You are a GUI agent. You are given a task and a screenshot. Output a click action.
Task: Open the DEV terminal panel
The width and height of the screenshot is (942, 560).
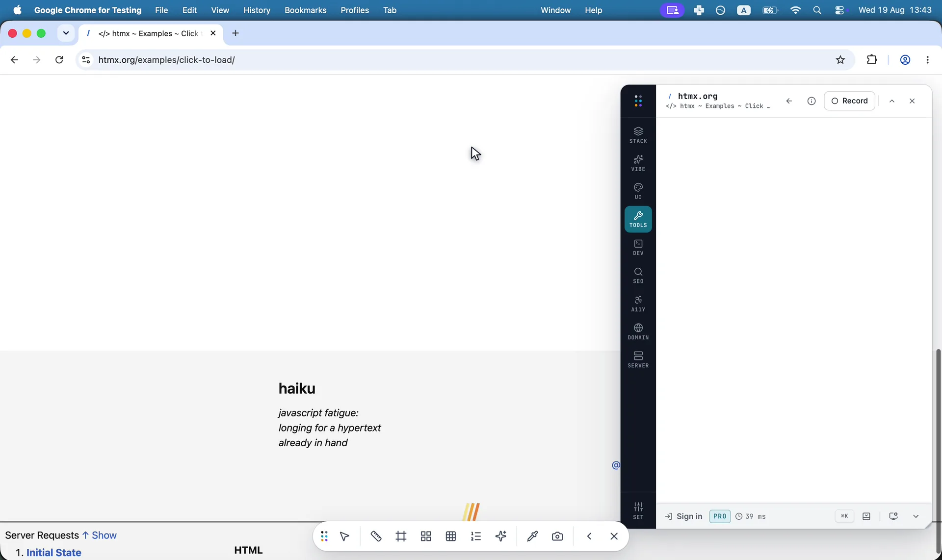pyautogui.click(x=638, y=247)
